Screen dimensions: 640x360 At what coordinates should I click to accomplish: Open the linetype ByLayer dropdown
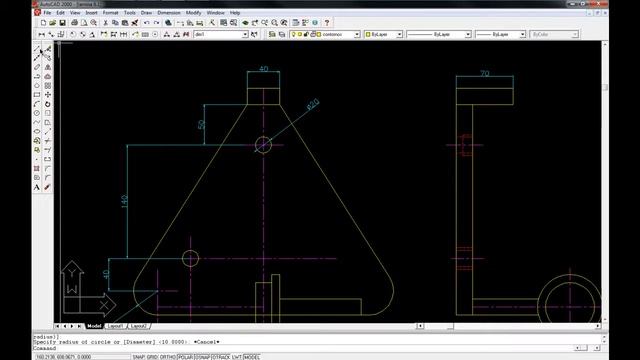[x=468, y=35]
